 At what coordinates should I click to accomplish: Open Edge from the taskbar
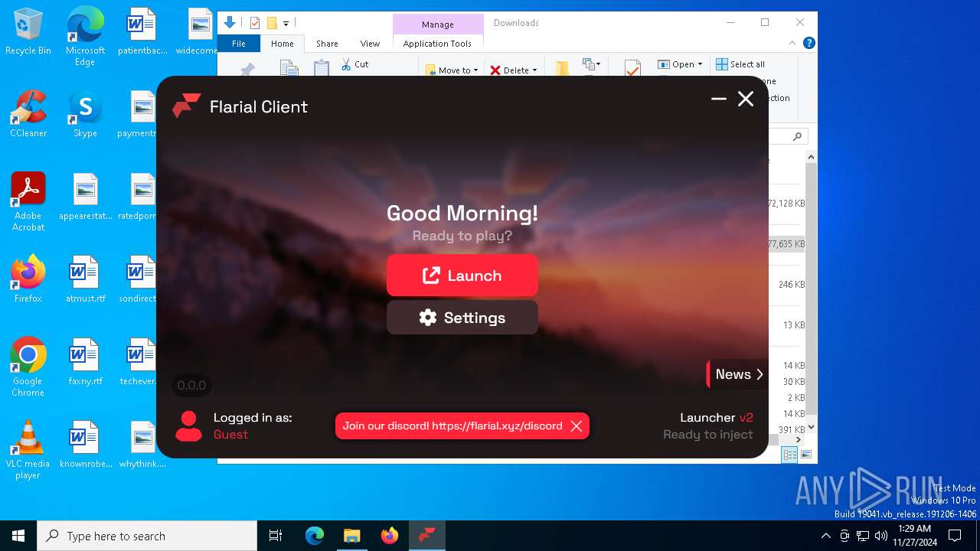pyautogui.click(x=315, y=536)
